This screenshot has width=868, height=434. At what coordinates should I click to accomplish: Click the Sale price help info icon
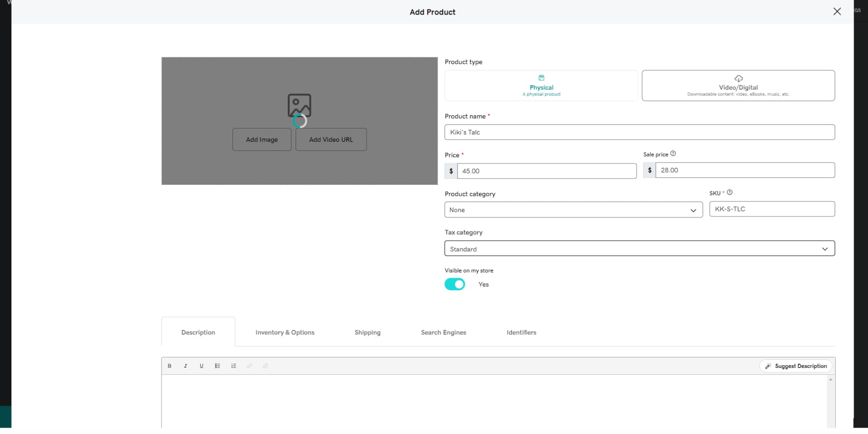pos(673,153)
